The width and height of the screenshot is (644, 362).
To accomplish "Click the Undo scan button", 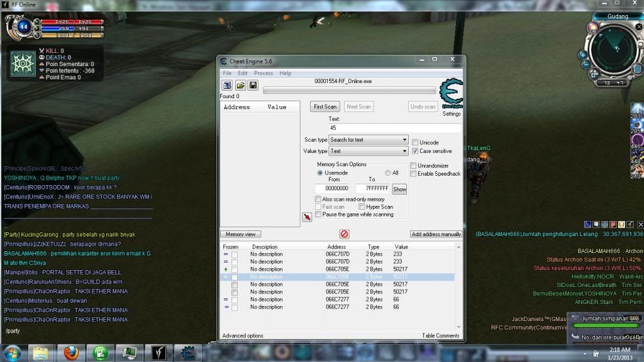I will tap(423, 106).
